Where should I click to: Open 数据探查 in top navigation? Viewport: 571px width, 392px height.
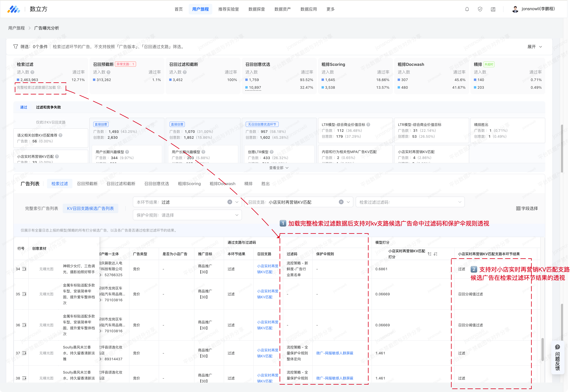pyautogui.click(x=257, y=9)
